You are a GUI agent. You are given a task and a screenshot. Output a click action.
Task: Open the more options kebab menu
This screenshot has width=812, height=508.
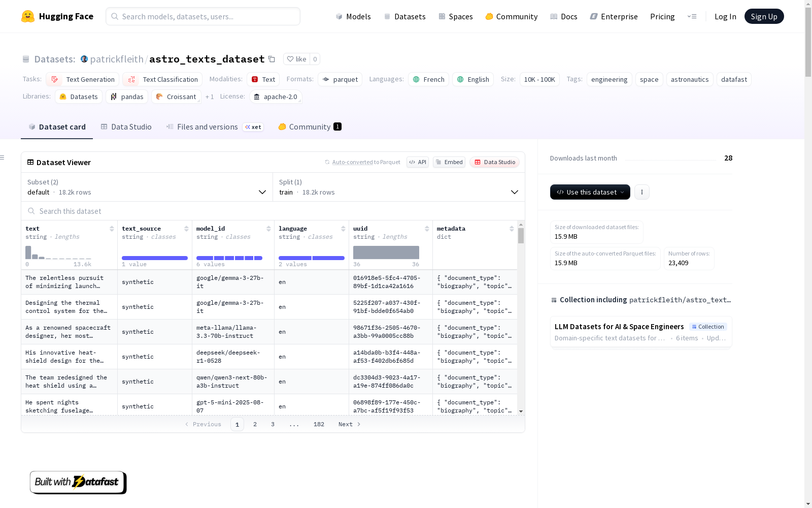(642, 192)
